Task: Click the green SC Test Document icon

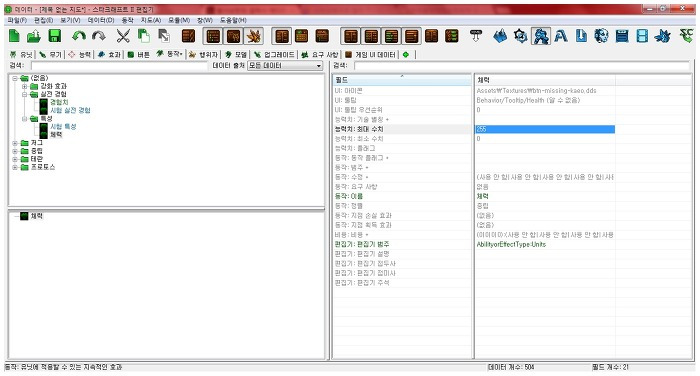Action: point(686,36)
